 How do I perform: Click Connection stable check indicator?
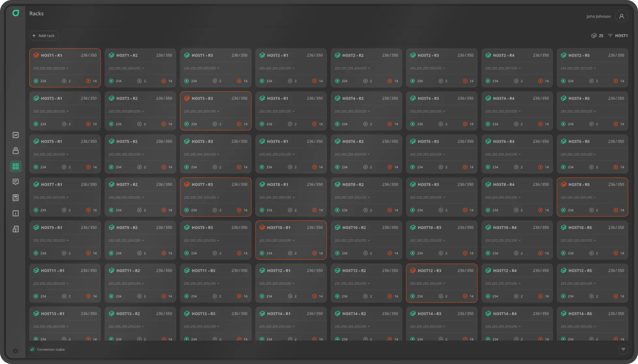coord(32,349)
